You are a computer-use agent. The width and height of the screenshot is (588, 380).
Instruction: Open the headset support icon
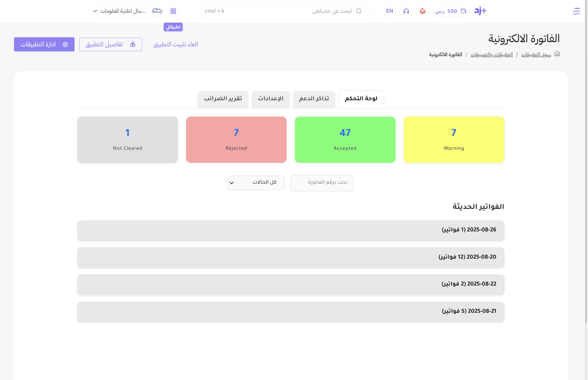point(406,11)
